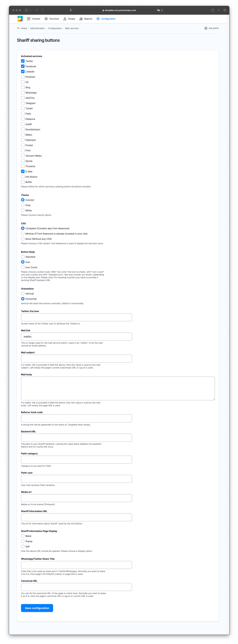
Task: Show the tab overview grid icon
Action: 225,10
